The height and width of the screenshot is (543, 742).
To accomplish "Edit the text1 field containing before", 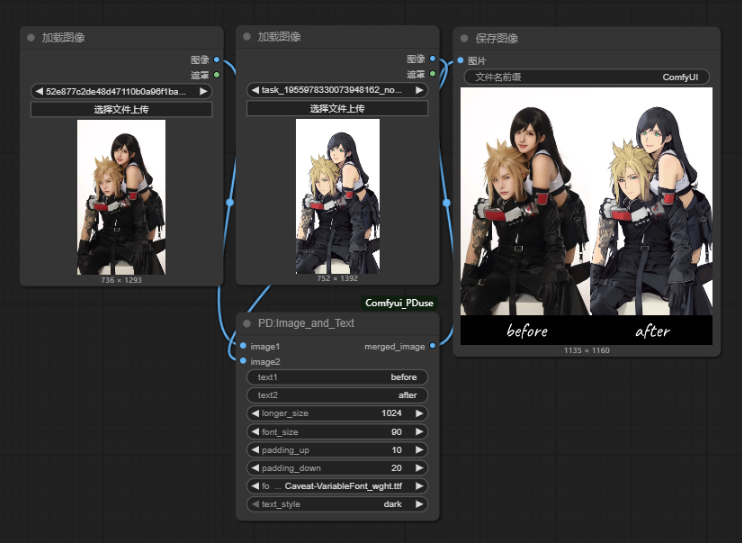I will click(337, 377).
